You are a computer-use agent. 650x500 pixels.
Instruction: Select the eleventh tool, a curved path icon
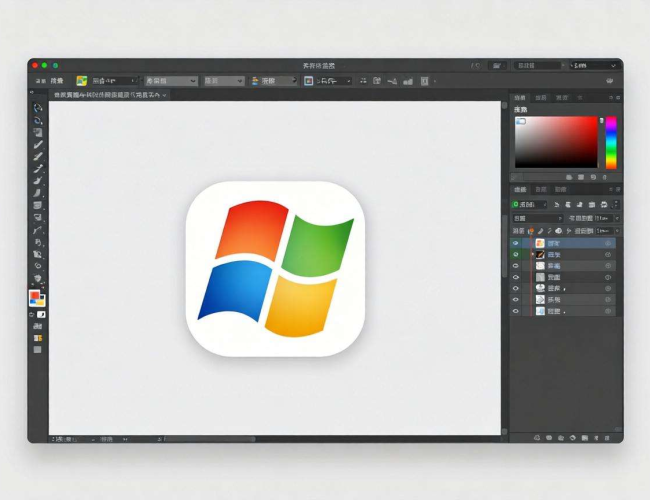tap(38, 230)
